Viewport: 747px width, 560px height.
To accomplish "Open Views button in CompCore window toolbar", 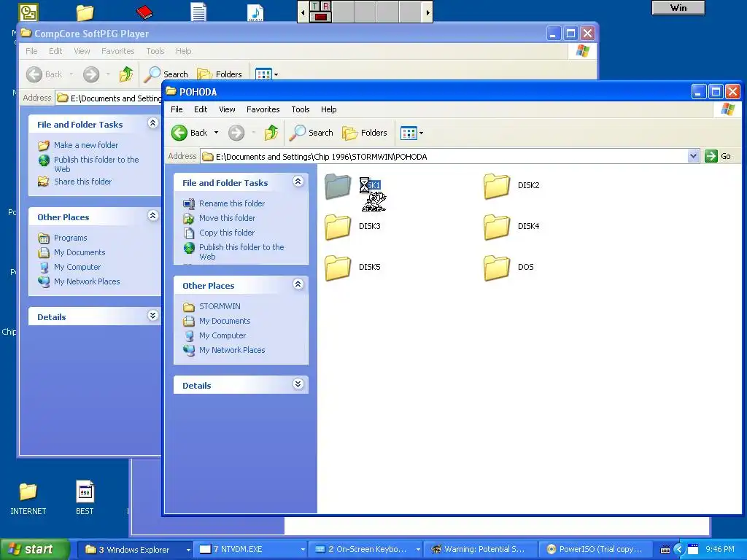I will pyautogui.click(x=263, y=74).
